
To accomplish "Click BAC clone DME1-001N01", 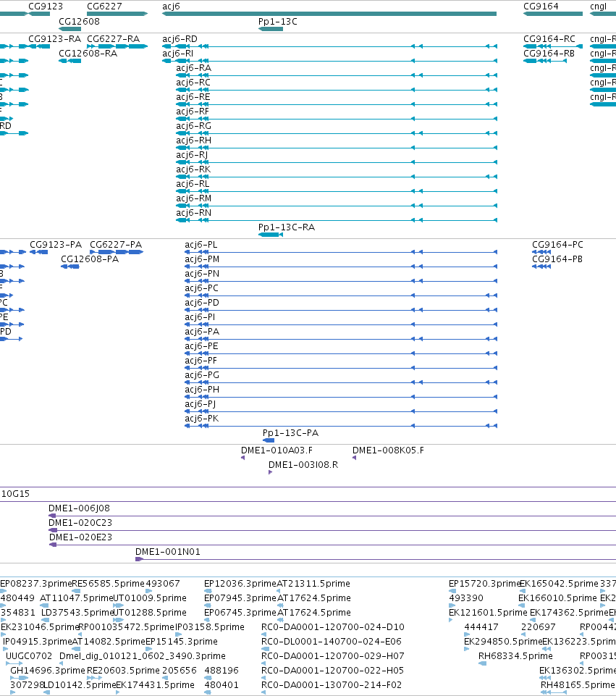I will click(x=168, y=552).
